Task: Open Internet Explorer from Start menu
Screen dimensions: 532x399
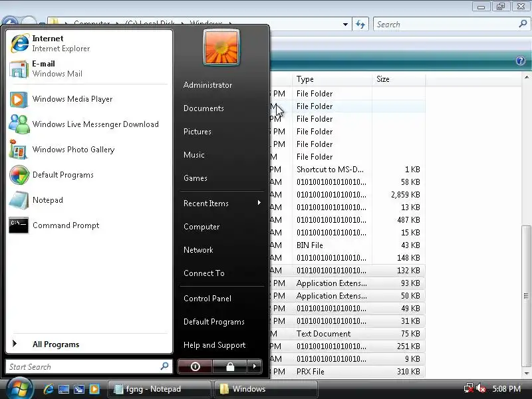Action: click(89, 43)
